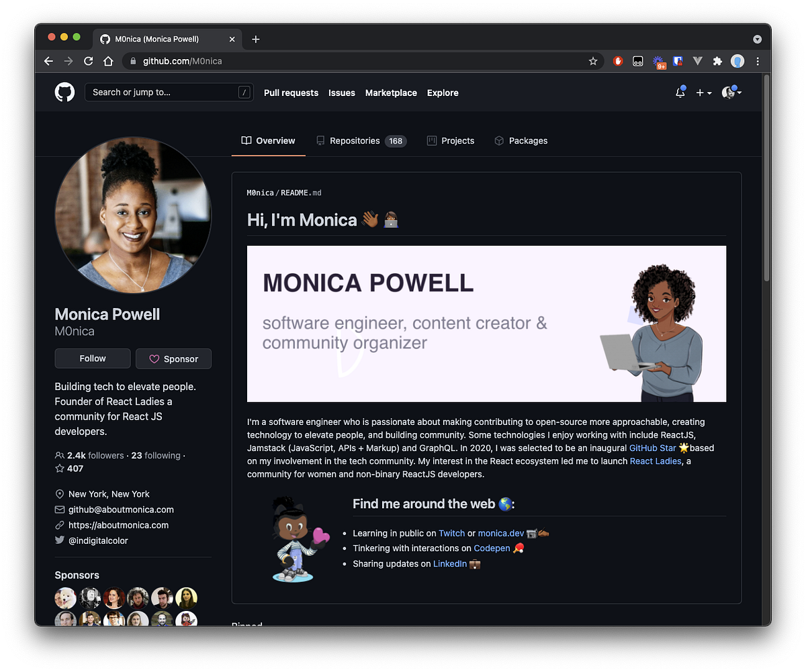Click the Sponsor button
This screenshot has height=672, width=806.
[x=173, y=358]
